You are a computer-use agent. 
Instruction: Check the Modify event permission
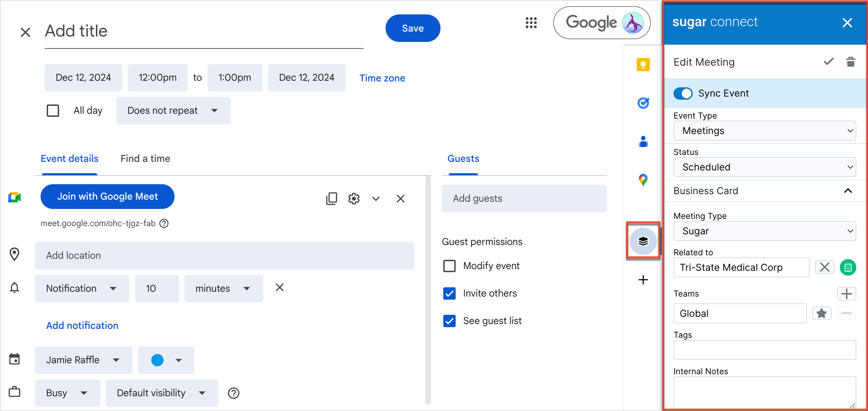(449, 266)
